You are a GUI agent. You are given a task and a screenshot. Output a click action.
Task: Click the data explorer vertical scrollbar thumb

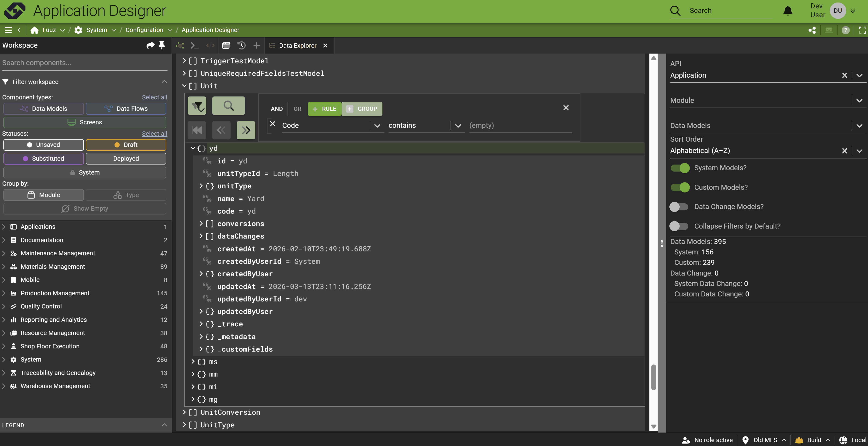pyautogui.click(x=653, y=377)
